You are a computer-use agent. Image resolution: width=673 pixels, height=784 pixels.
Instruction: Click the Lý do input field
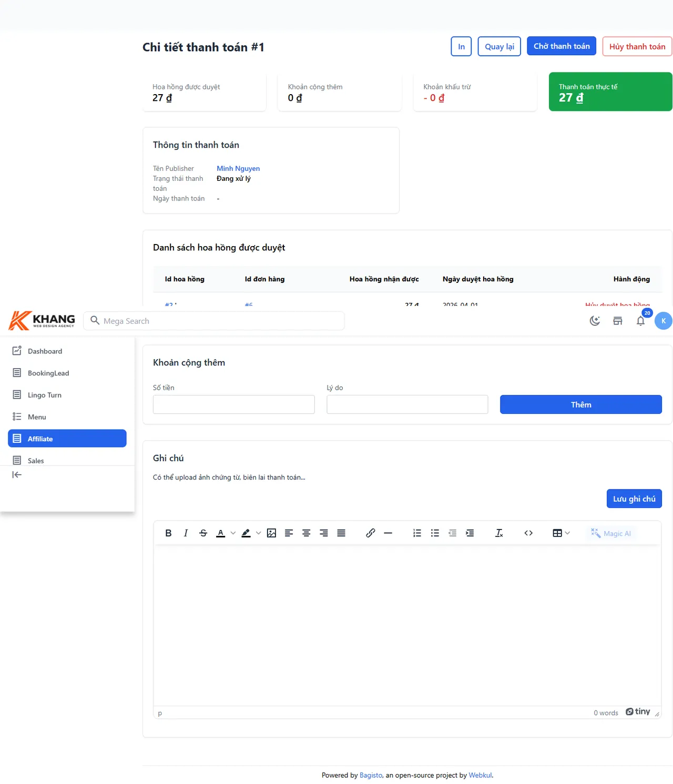pyautogui.click(x=407, y=404)
